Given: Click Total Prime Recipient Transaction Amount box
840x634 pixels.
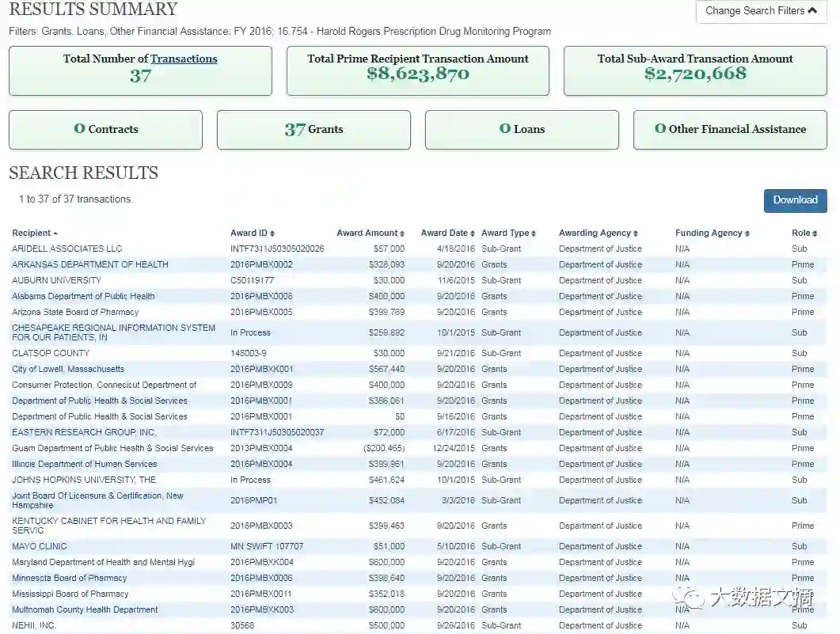Looking at the screenshot, I should (x=417, y=71).
